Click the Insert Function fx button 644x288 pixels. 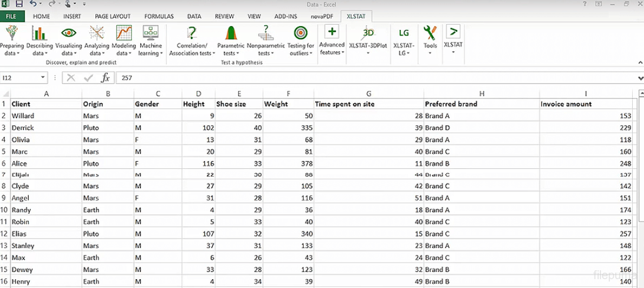pyautogui.click(x=105, y=77)
